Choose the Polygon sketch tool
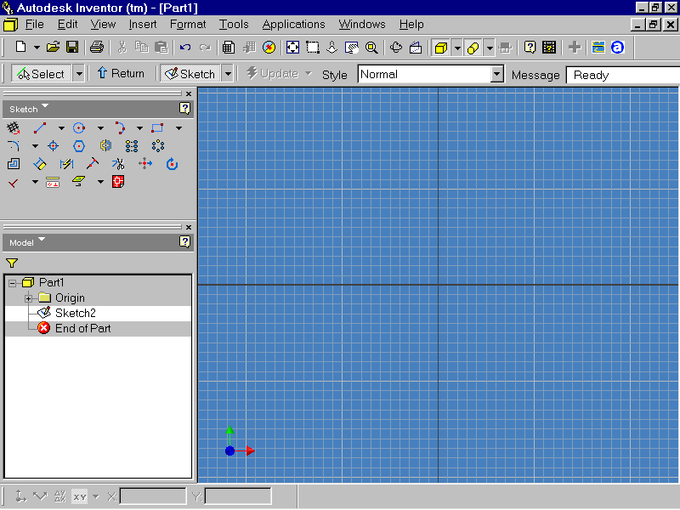The width and height of the screenshot is (680, 510). click(79, 146)
